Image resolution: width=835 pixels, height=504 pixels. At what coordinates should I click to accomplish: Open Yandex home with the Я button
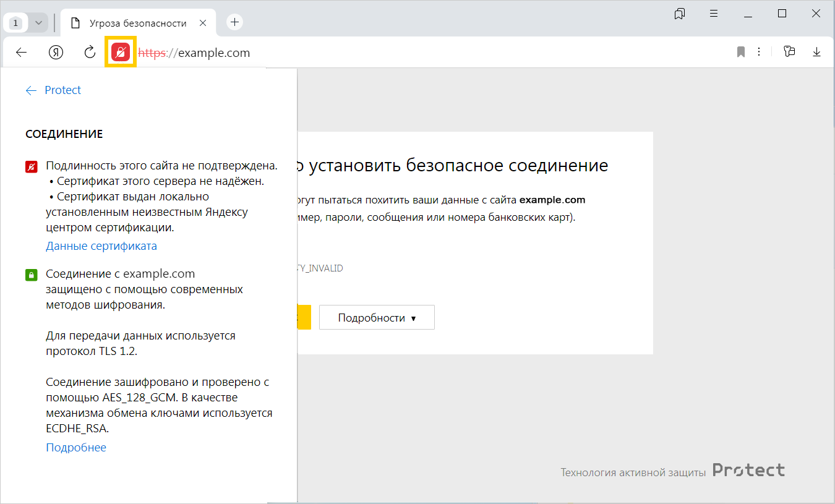coord(56,53)
